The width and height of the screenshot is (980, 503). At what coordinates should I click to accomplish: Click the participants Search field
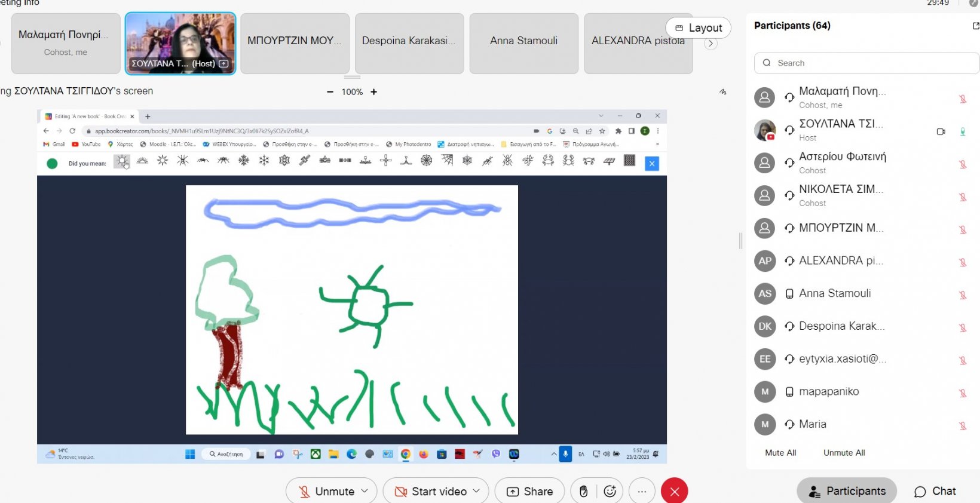tap(866, 63)
